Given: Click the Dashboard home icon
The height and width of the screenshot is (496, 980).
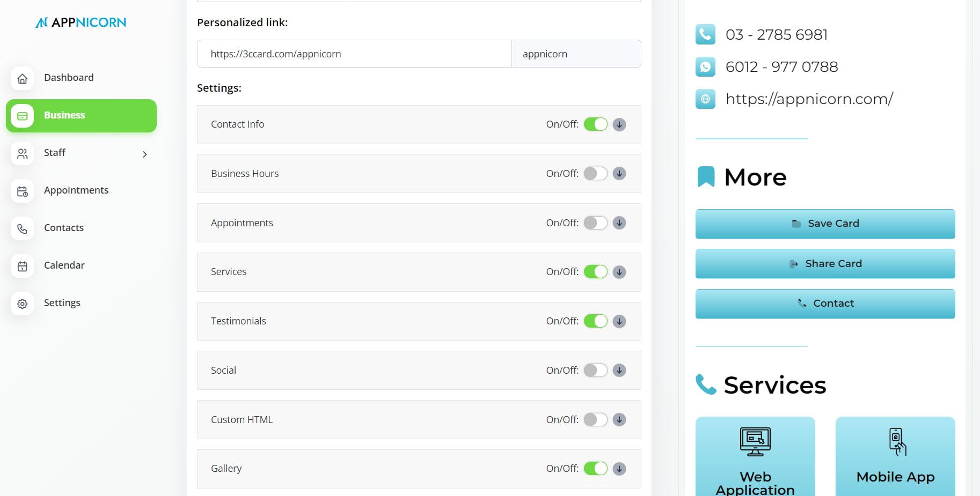Looking at the screenshot, I should click(x=22, y=78).
